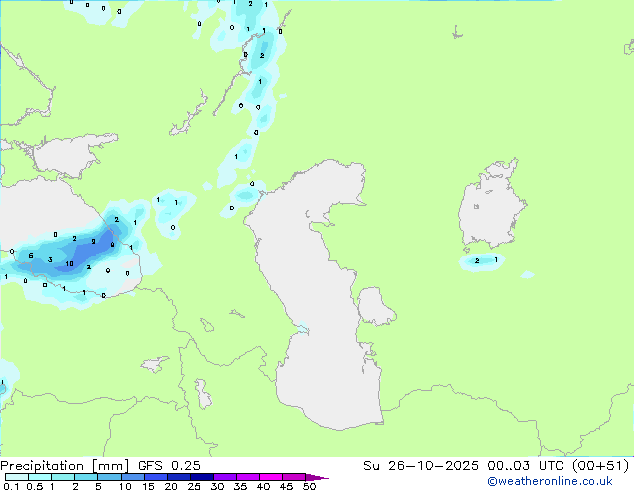634x490 pixels.
Task: Click the '(00+51)' forecast offset text
Action: click(601, 466)
